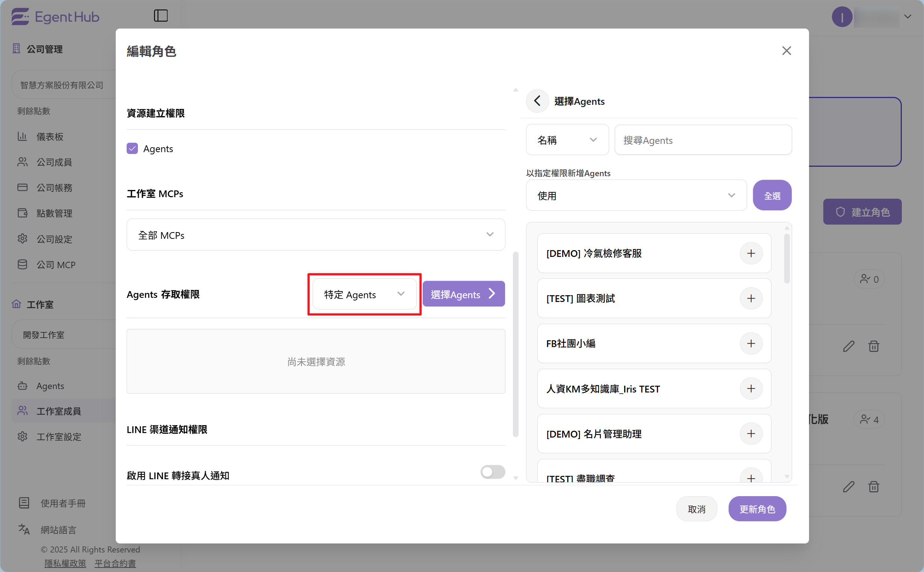This screenshot has height=572, width=924.
Task: Click the 更新角色 button
Action: click(757, 509)
